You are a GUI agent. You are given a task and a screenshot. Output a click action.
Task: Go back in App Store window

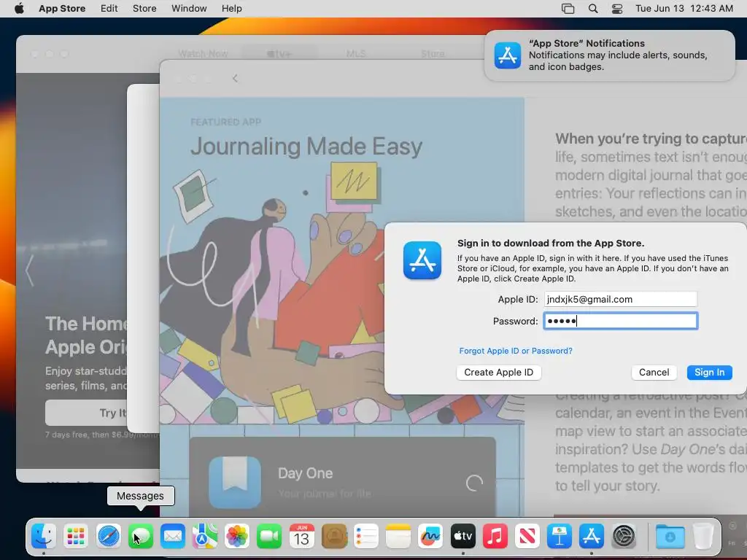[x=235, y=79]
